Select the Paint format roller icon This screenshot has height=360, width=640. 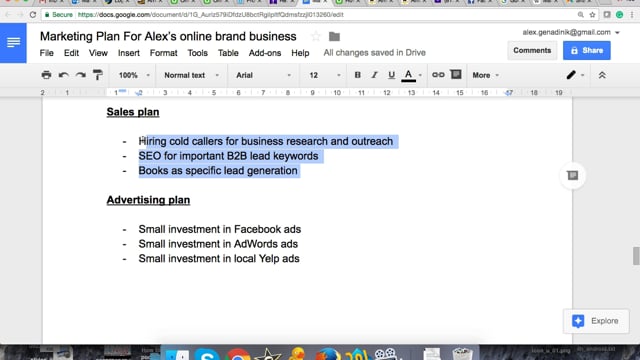[x=98, y=75]
